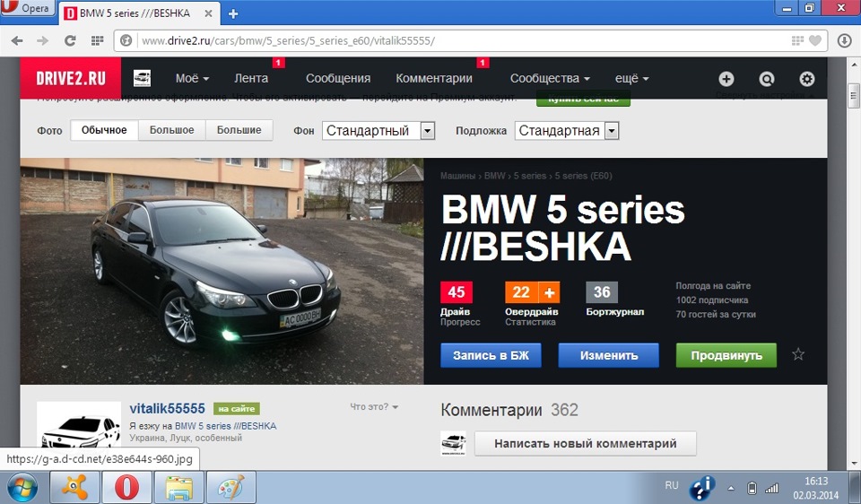
Task: Open Прогресс link under Драйв
Action: 460,322
